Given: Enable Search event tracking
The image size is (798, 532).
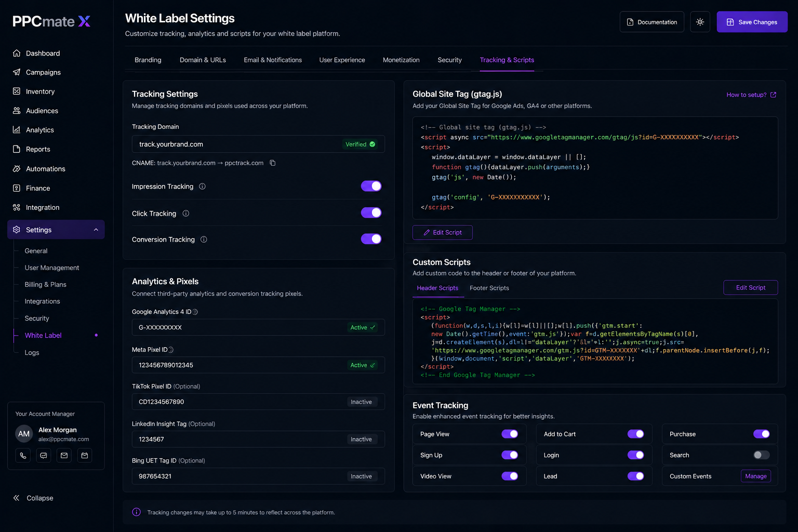Looking at the screenshot, I should point(762,455).
